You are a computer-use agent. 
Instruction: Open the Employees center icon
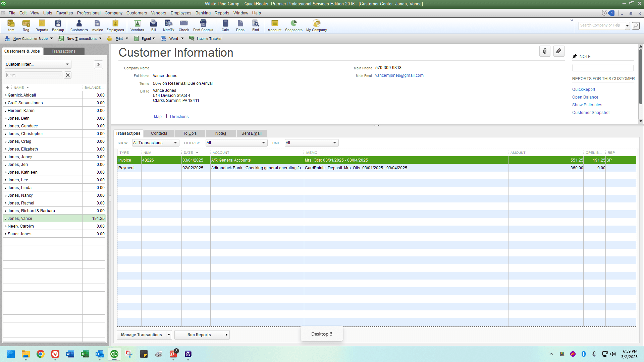coord(115,25)
